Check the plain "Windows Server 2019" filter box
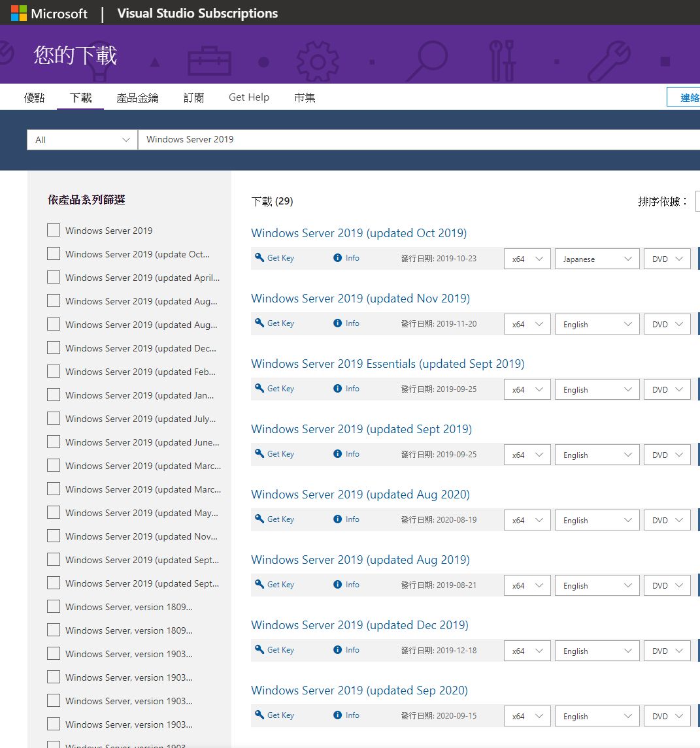This screenshot has width=700, height=748. point(54,230)
